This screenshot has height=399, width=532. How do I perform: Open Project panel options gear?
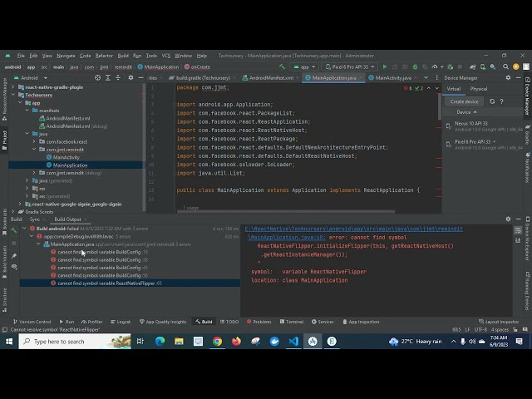click(131, 77)
